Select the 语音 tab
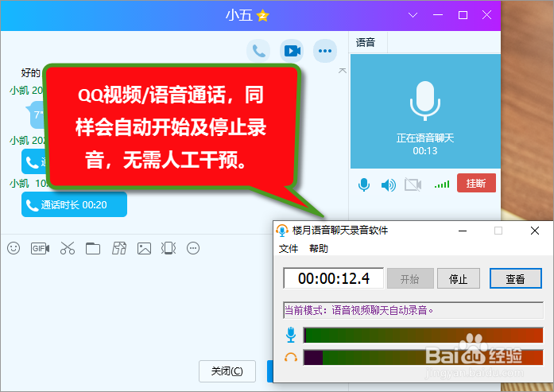The width and height of the screenshot is (554, 392). 366,43
